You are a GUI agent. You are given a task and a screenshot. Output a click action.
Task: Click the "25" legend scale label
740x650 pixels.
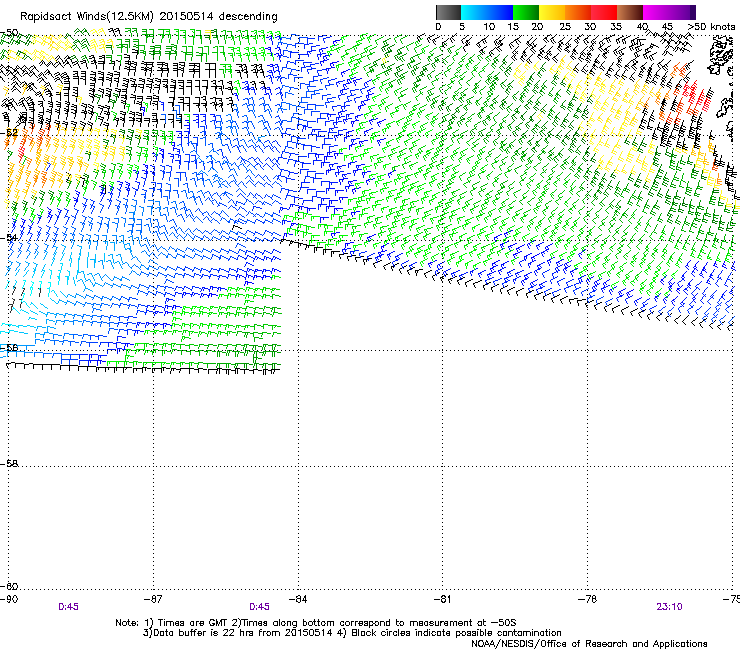(564, 27)
